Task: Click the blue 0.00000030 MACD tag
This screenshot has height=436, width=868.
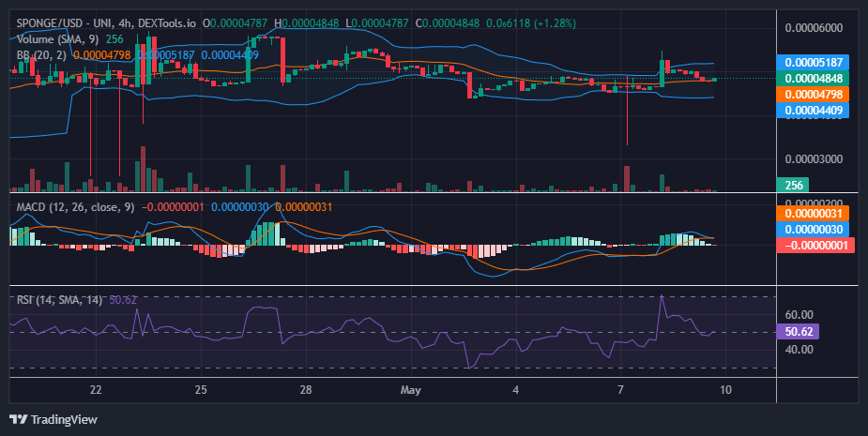Action: (813, 229)
